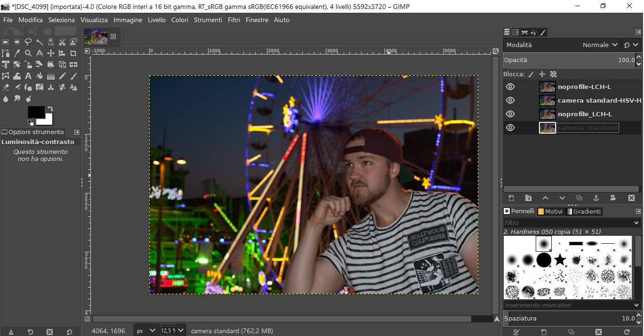Create a new layer in Layers panel

[x=512, y=198]
